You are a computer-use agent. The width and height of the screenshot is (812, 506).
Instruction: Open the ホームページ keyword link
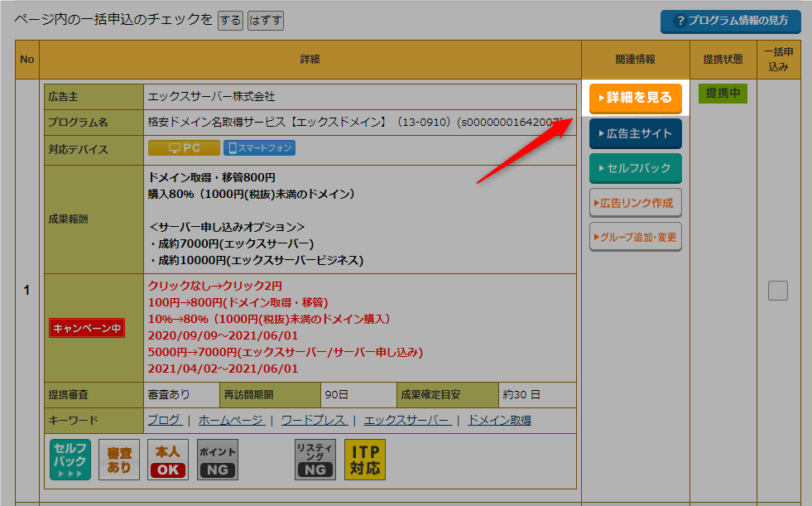231,420
